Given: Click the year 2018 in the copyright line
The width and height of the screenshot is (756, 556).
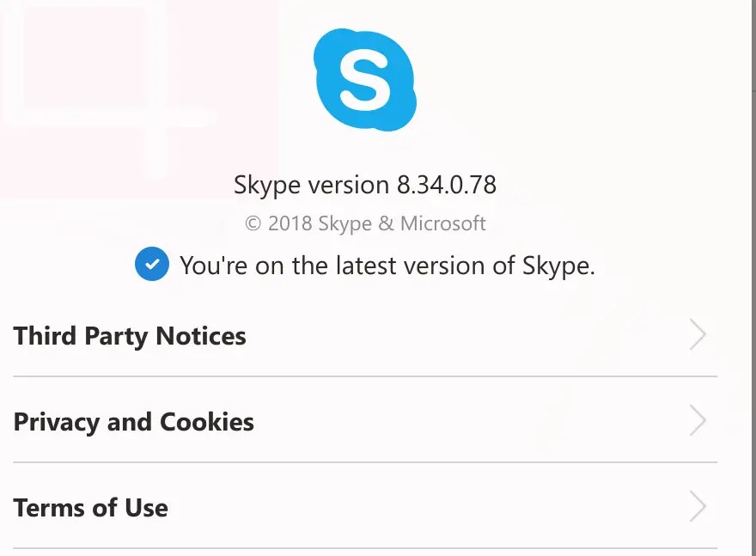Looking at the screenshot, I should (290, 224).
